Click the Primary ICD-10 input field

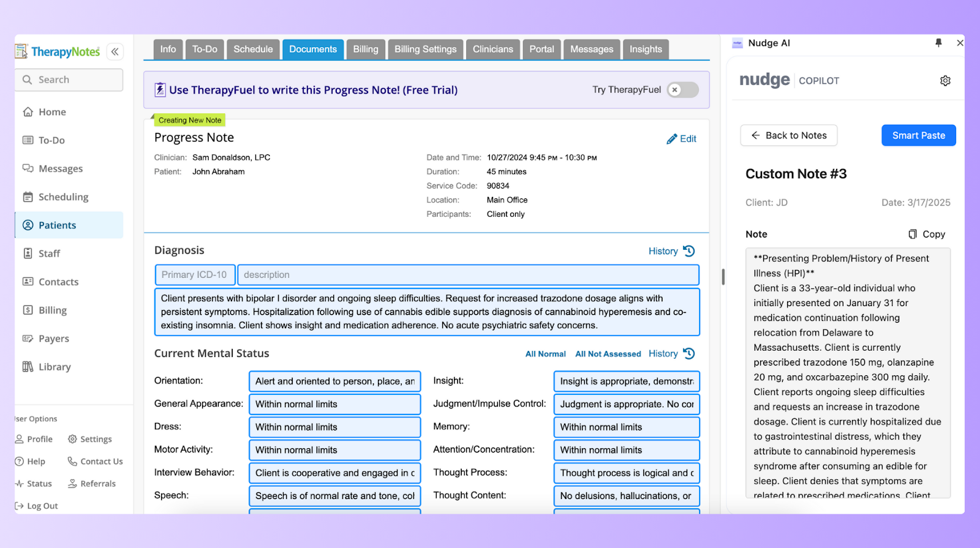(195, 275)
